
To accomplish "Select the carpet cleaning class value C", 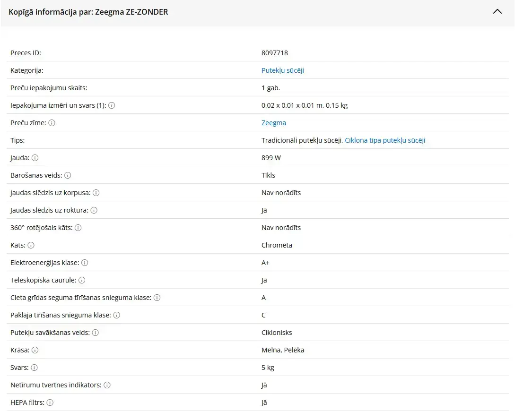I will 263,315.
